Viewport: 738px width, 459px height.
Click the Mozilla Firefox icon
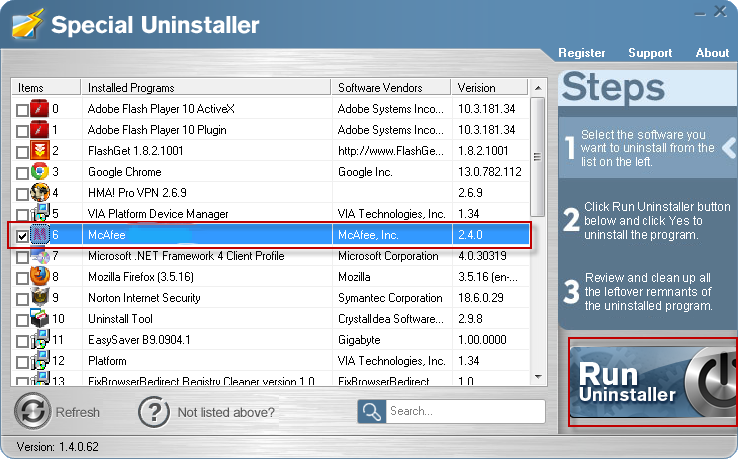40,276
